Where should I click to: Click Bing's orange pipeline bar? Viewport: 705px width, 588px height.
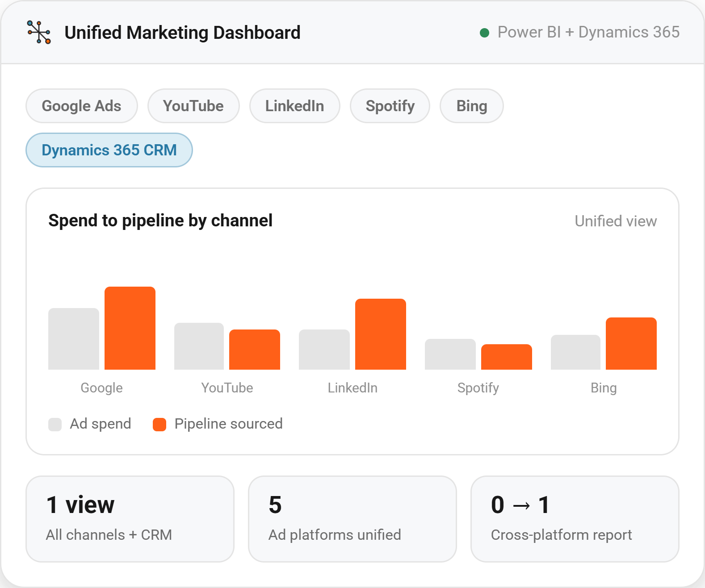coord(631,343)
